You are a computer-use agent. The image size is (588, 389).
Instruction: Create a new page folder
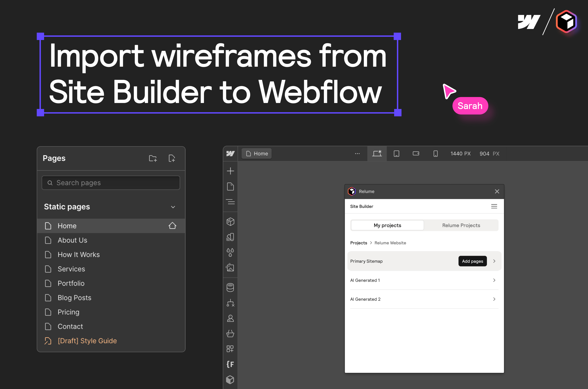[153, 158]
